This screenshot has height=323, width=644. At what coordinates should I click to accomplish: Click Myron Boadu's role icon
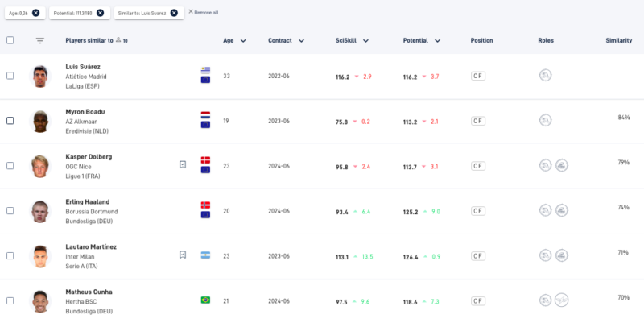[546, 120]
